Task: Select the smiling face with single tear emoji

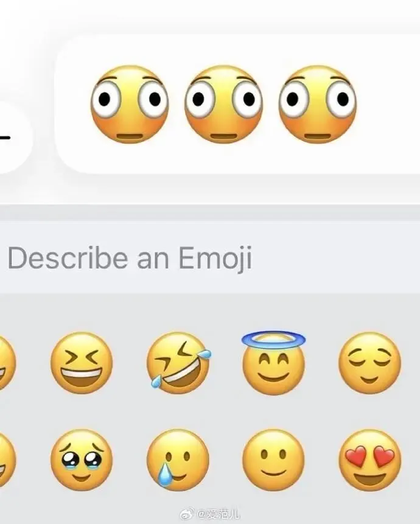Action: tap(178, 460)
